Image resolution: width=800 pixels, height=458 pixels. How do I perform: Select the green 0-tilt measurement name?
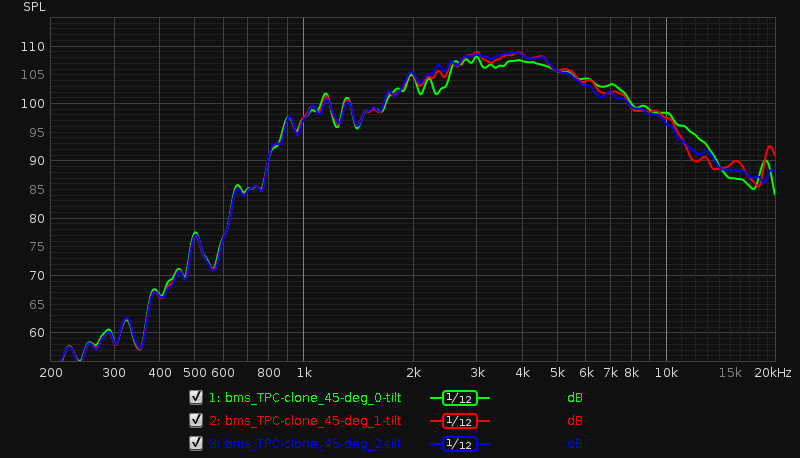[305, 398]
